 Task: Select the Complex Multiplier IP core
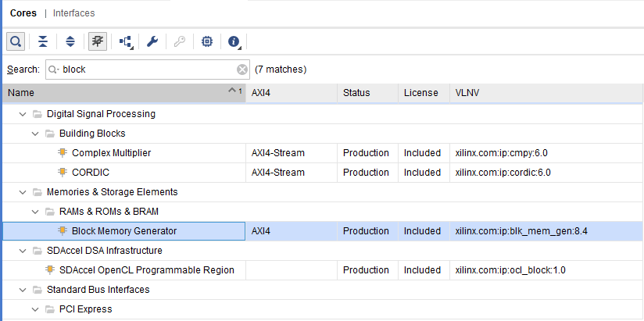click(111, 153)
